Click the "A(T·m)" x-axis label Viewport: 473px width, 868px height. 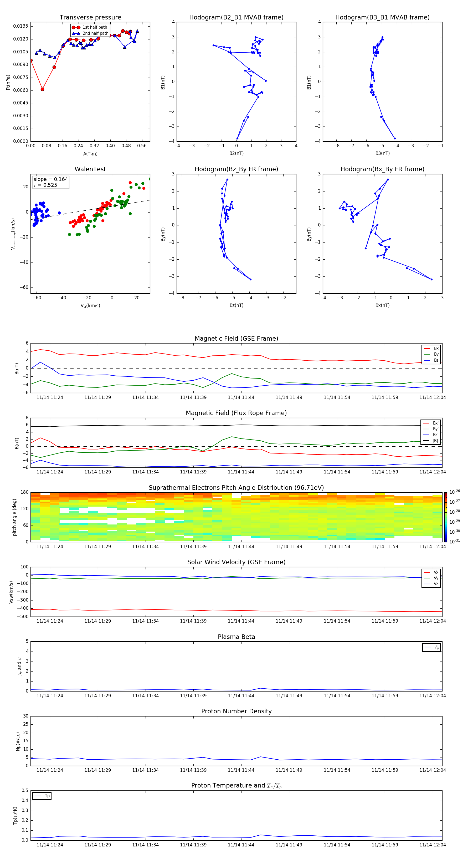click(x=90, y=154)
